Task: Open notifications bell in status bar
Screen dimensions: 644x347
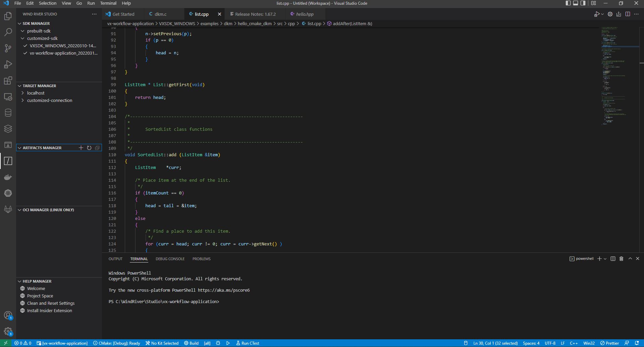Action: coord(637,343)
